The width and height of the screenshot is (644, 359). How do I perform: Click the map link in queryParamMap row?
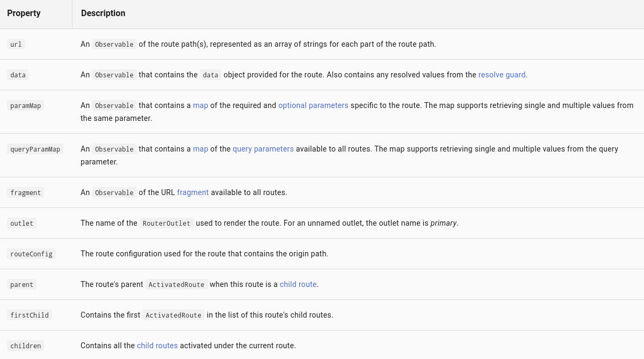coord(200,149)
